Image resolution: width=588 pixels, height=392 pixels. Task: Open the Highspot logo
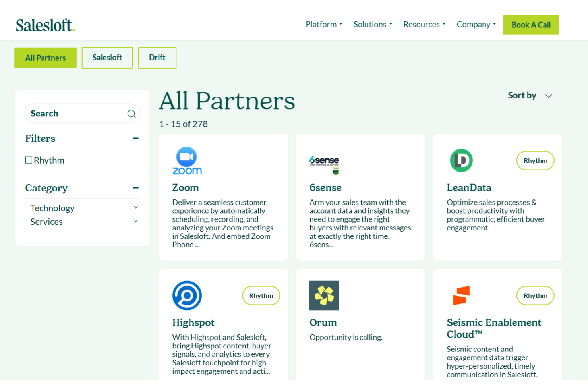pyautogui.click(x=187, y=295)
